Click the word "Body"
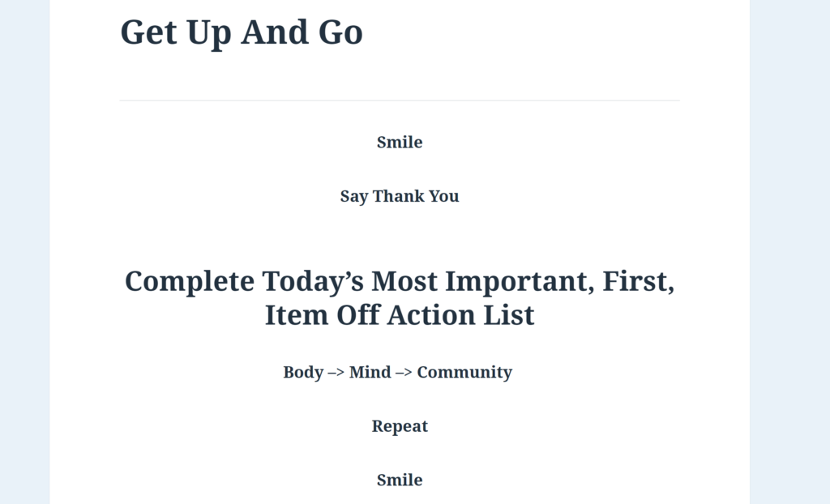The image size is (830, 504). (303, 373)
